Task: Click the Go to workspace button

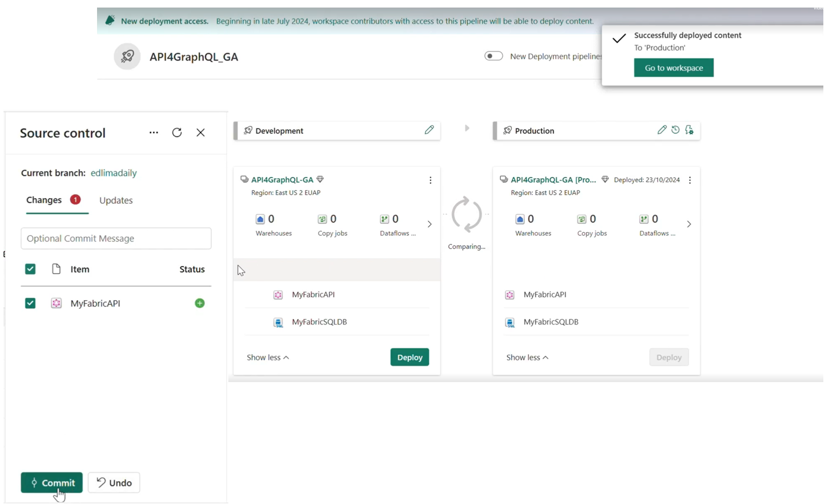Action: 673,67
